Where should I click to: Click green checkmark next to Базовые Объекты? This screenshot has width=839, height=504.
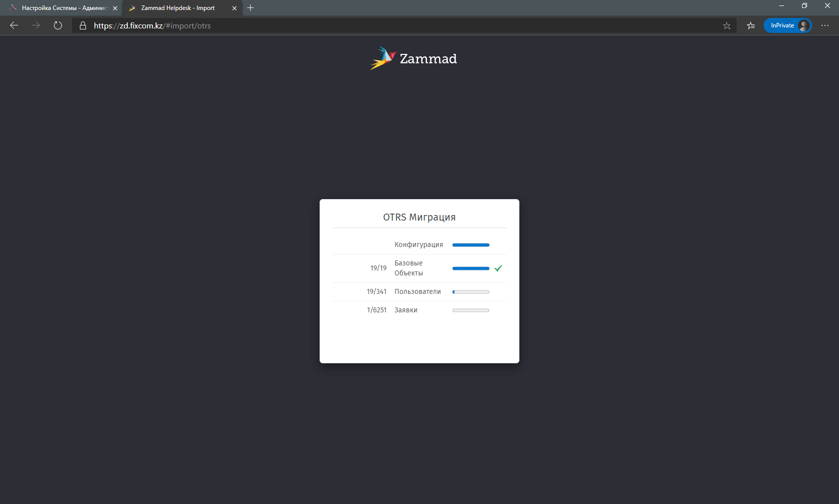(x=498, y=268)
